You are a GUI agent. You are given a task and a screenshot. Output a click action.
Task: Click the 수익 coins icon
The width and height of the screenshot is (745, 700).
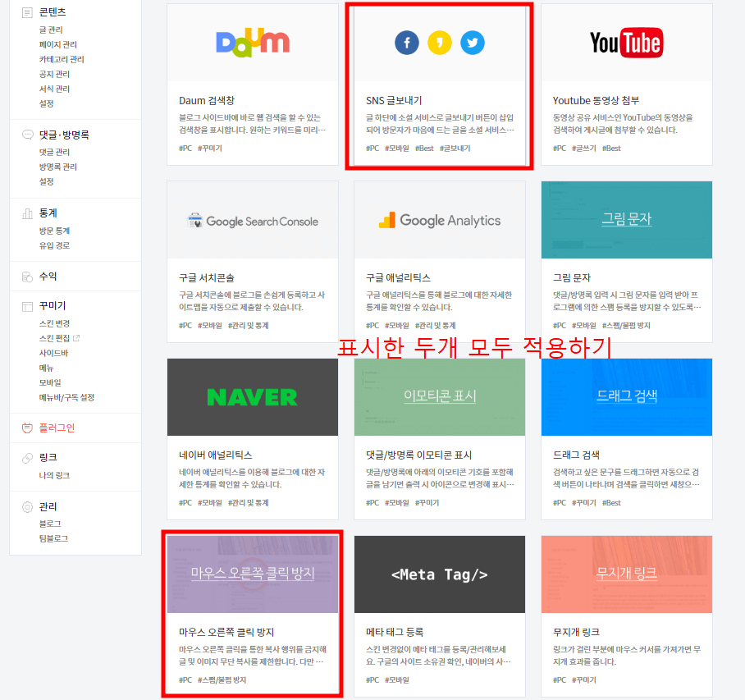click(x=28, y=277)
